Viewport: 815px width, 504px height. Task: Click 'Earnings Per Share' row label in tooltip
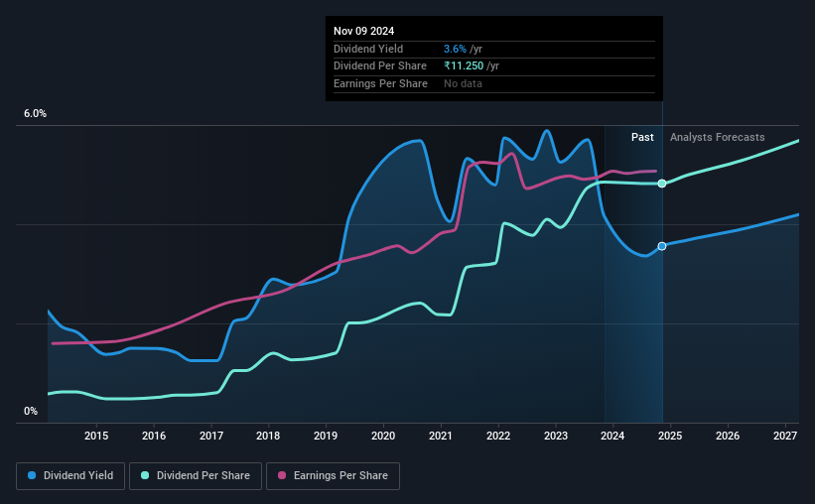[x=380, y=83]
